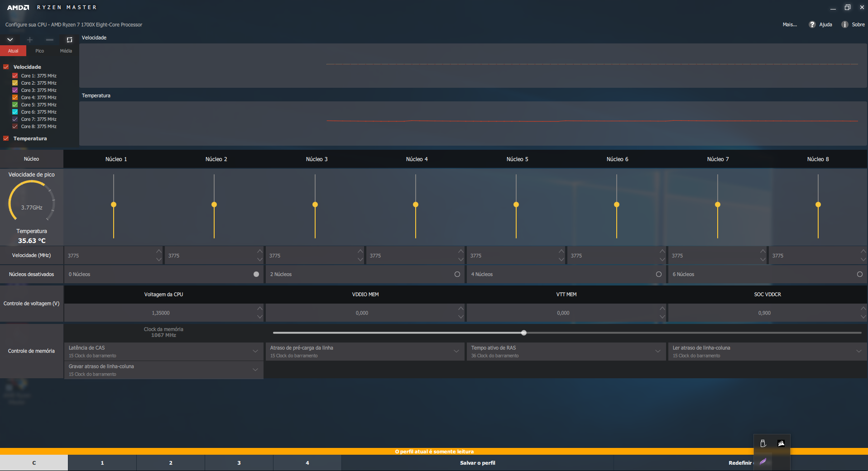Collapse the graph panel with the chevron icon
The height and width of the screenshot is (471, 868).
[10, 40]
